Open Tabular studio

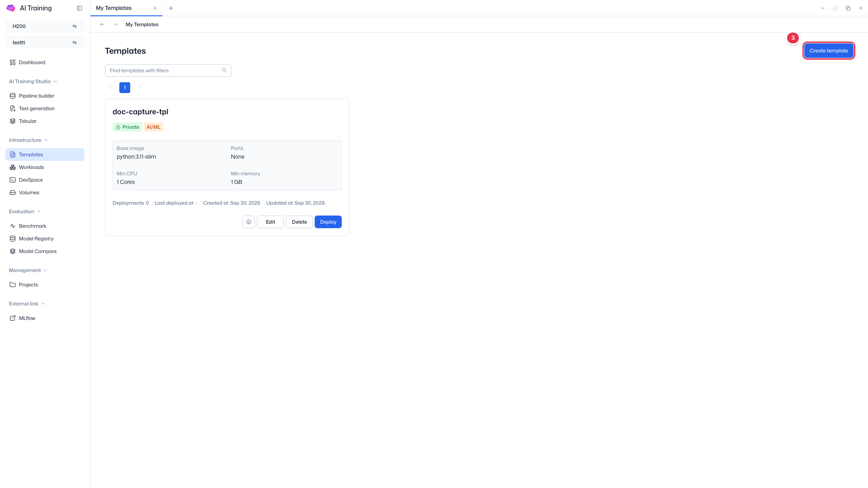[x=45, y=121]
